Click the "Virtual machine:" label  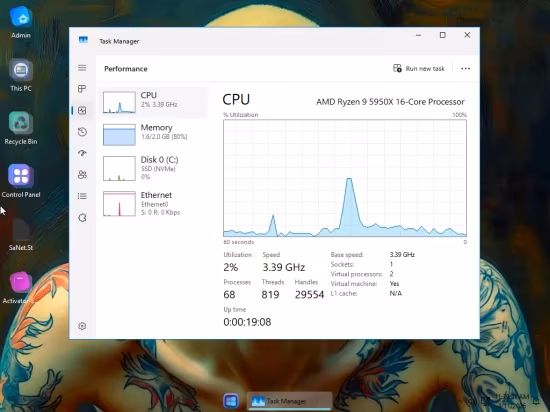point(354,284)
